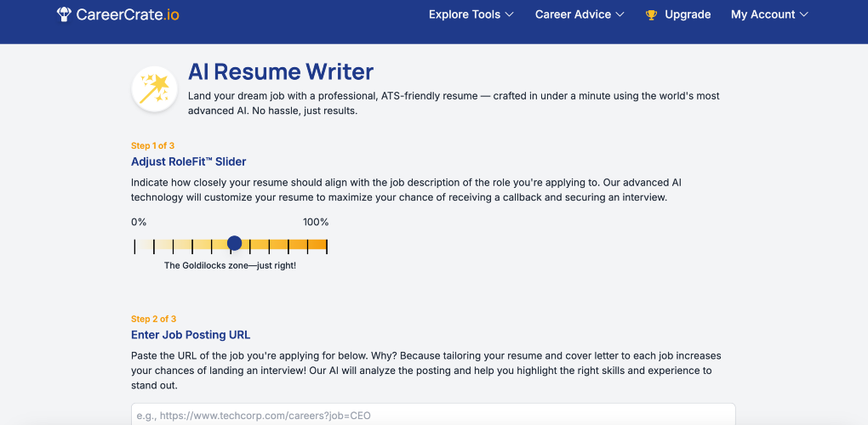Click the '100%' slider label
Screen dimensions: 868x425
click(316, 222)
